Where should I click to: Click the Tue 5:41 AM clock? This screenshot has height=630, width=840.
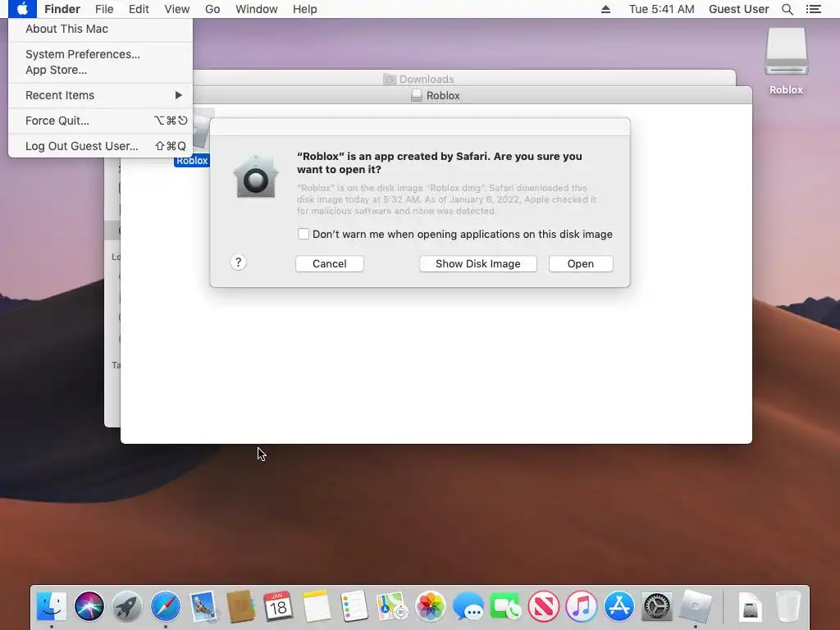tap(662, 9)
